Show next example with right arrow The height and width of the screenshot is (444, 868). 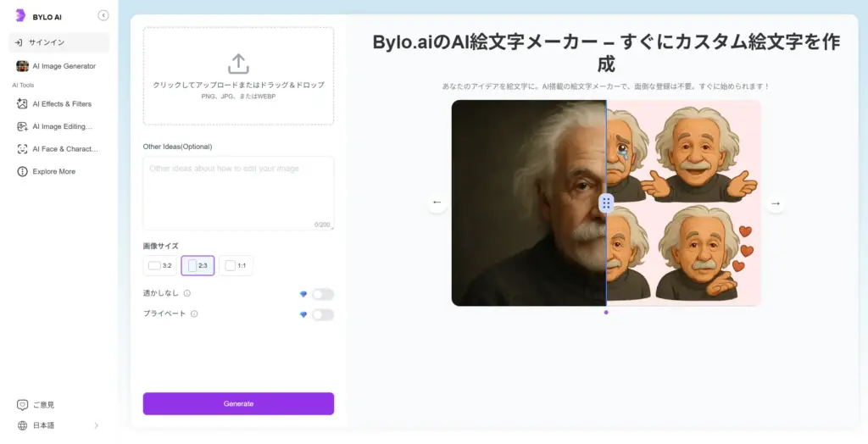(x=776, y=203)
